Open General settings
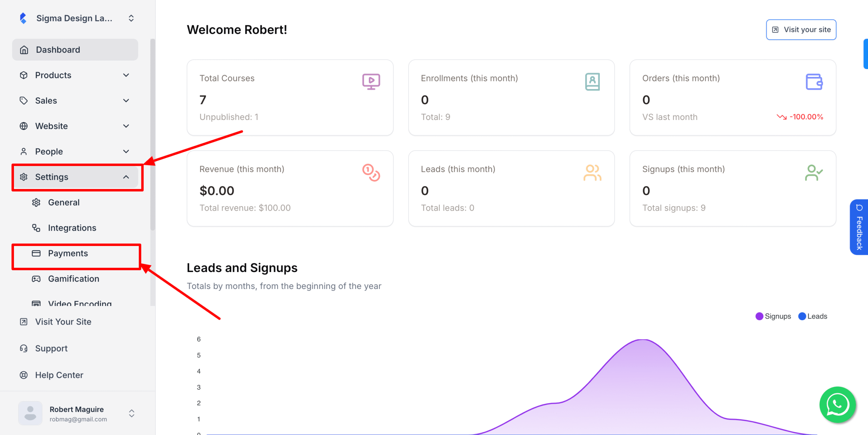Viewport: 868px width, 435px height. click(x=64, y=202)
